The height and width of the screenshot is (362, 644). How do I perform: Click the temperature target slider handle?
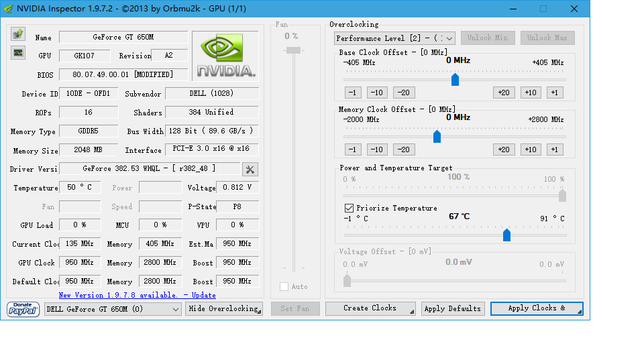click(506, 235)
